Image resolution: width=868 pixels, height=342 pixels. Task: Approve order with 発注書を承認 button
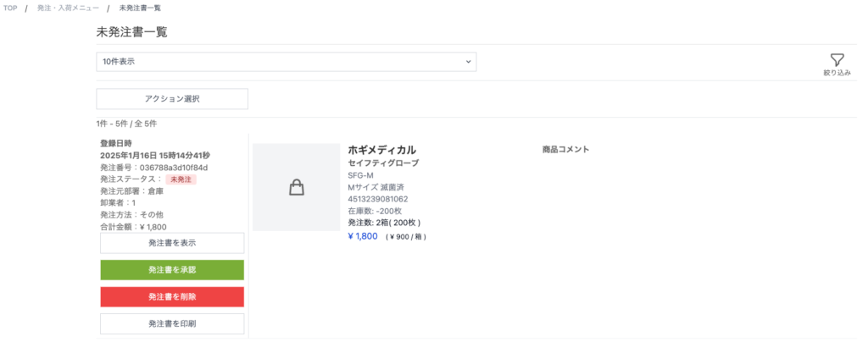click(x=172, y=270)
